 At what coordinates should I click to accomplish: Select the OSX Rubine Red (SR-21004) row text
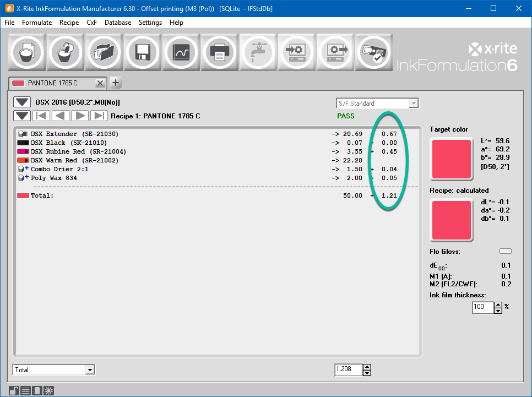click(78, 151)
